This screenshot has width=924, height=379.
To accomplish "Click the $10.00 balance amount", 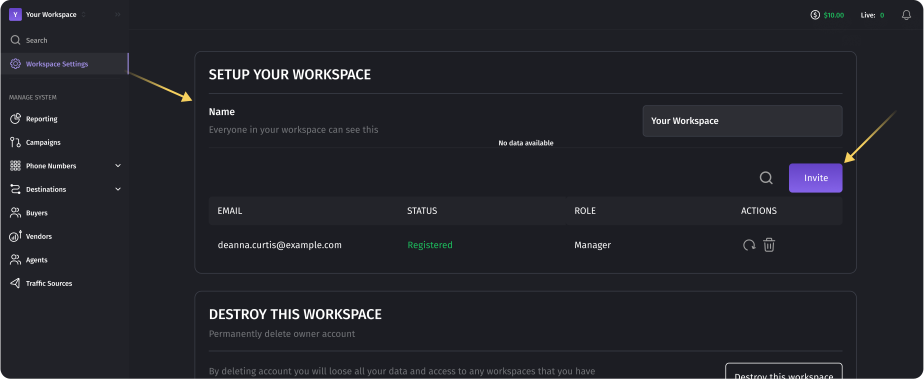I will [834, 15].
